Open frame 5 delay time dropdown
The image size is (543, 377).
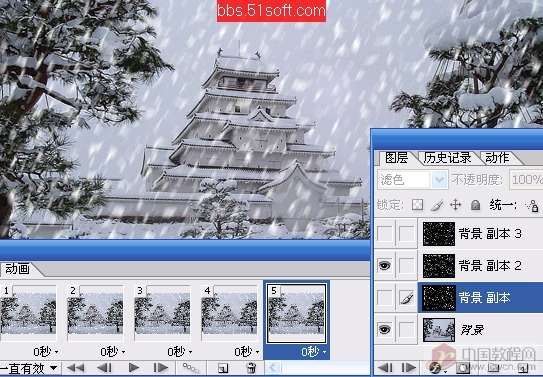click(x=324, y=352)
